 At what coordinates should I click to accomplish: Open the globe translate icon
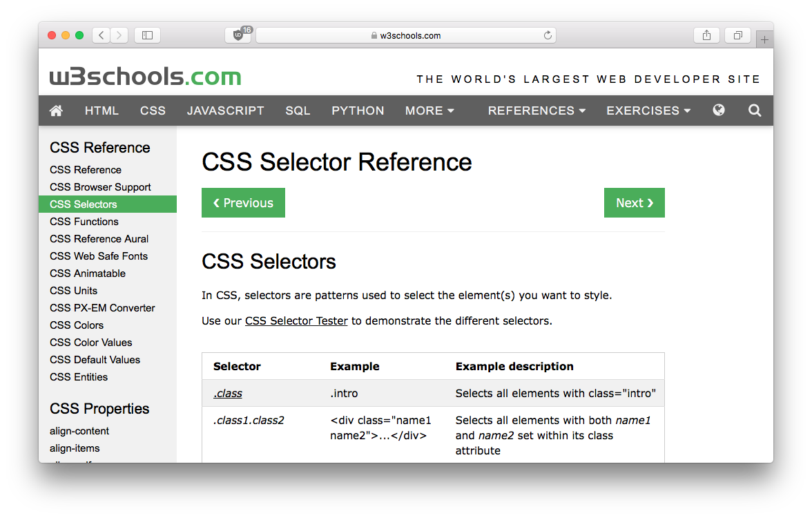(718, 110)
